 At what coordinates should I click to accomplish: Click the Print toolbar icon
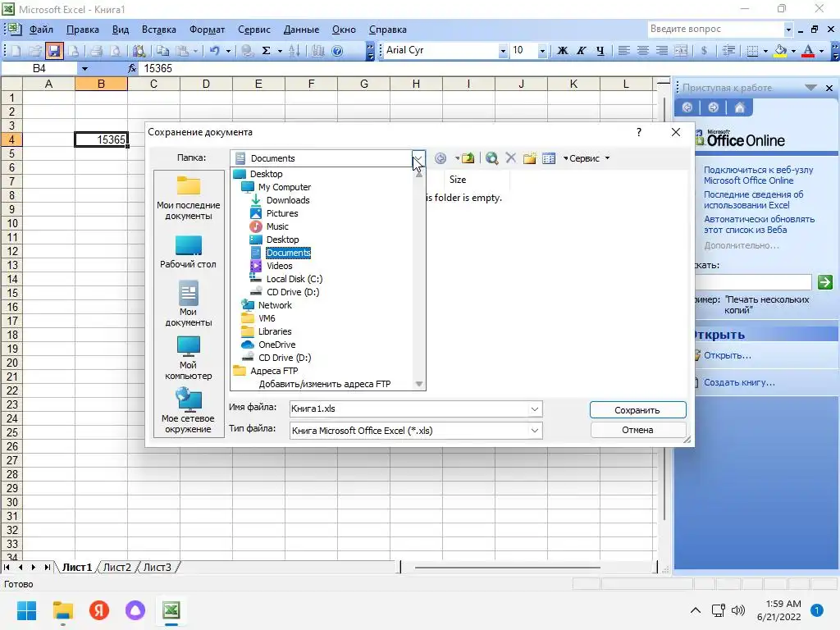coord(97,50)
